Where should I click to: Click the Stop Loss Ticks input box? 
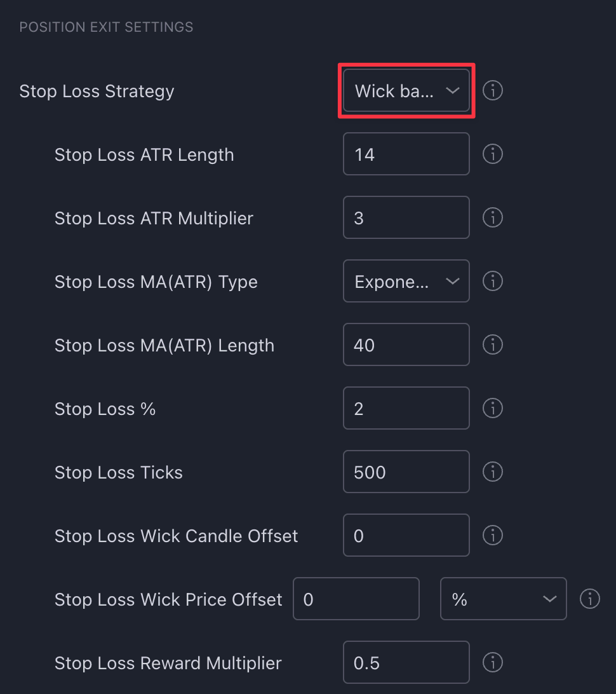pos(406,472)
